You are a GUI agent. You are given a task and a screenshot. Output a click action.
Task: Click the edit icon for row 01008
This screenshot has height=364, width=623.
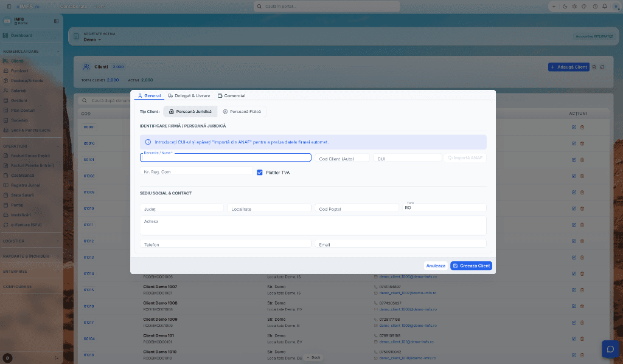pos(574,176)
